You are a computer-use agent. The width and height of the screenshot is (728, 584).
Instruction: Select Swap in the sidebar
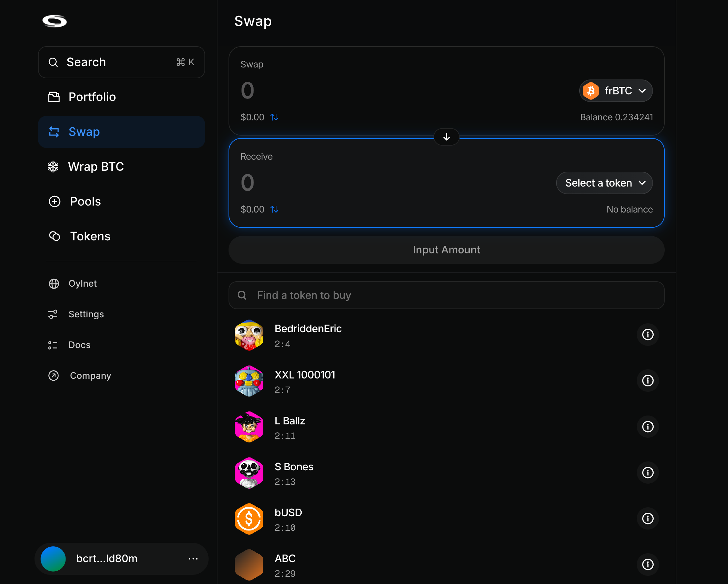(121, 132)
